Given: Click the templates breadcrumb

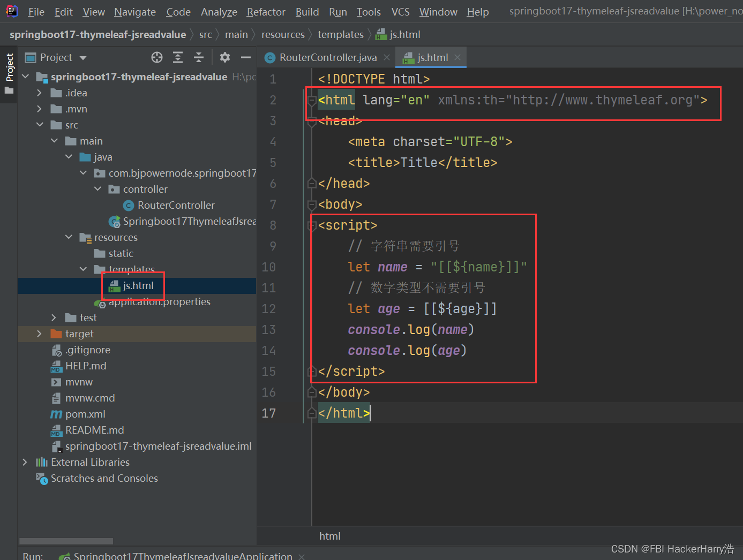Looking at the screenshot, I should coord(341,34).
